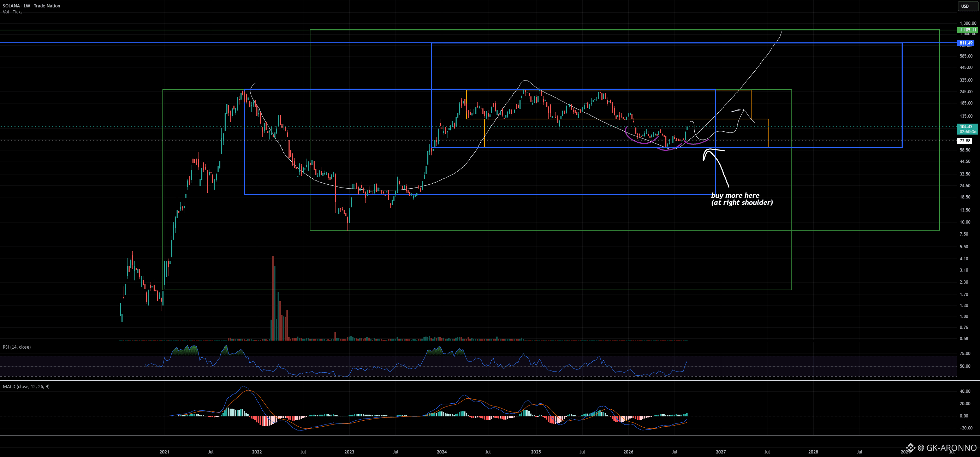Click the 185.00 price scale value
This screenshot has width=980, height=457.
tap(966, 103)
